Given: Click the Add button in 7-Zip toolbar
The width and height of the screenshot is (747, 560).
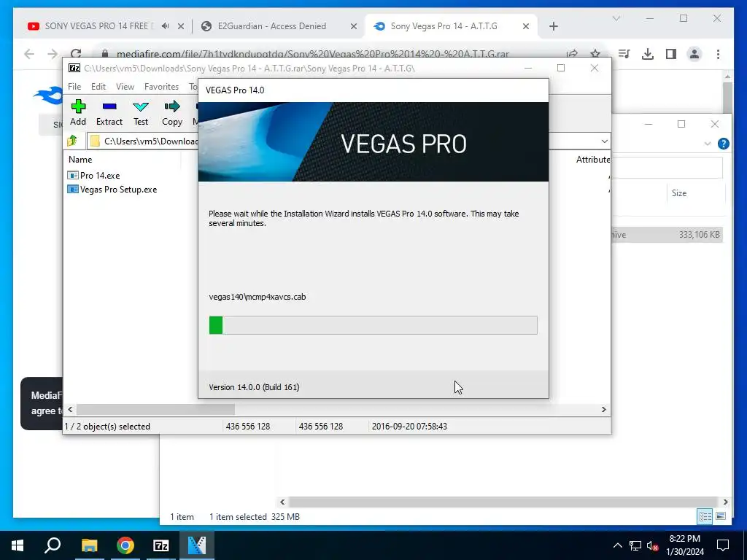Looking at the screenshot, I should click(78, 112).
